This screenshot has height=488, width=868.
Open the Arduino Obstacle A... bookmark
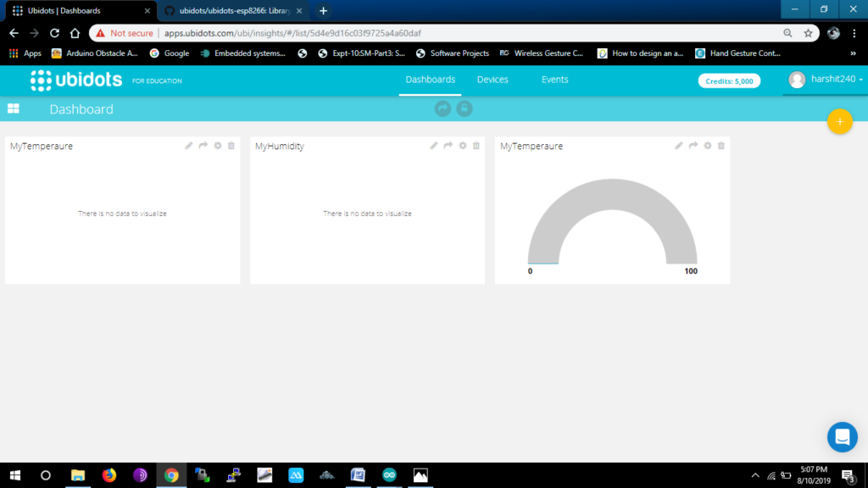(x=95, y=53)
